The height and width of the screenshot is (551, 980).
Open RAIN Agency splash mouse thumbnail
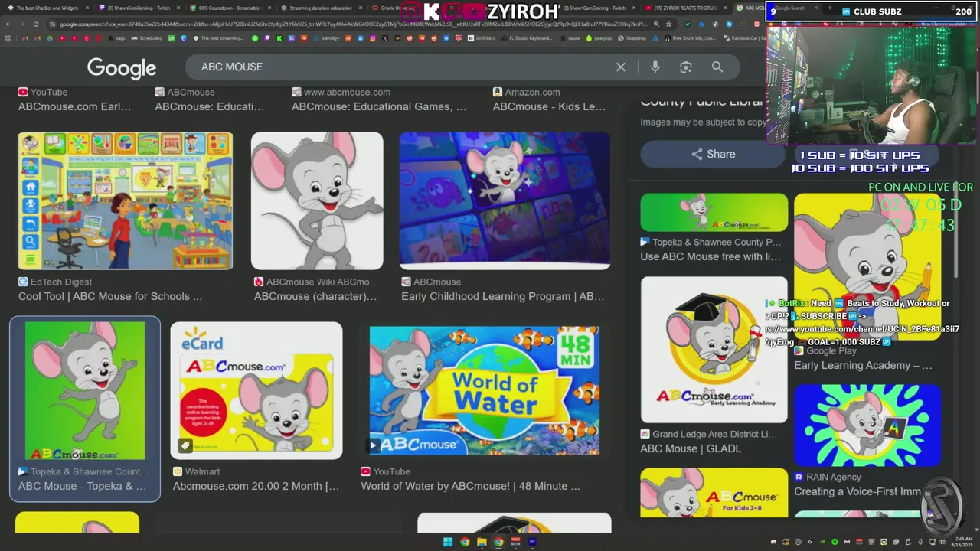pyautogui.click(x=867, y=425)
